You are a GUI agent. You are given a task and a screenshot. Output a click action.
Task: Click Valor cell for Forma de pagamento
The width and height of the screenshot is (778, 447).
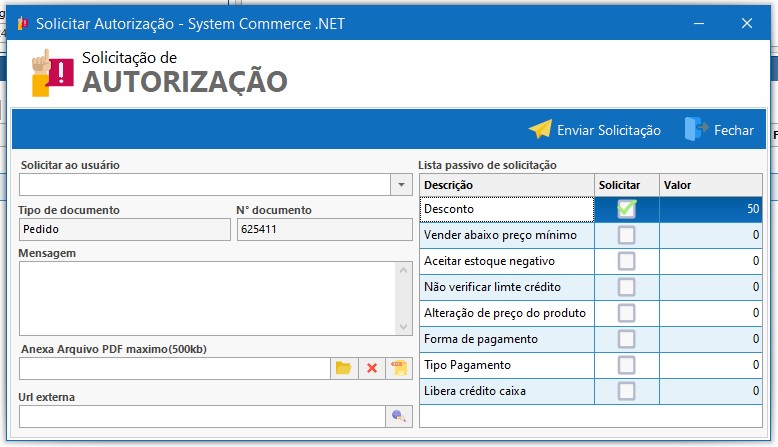point(711,339)
